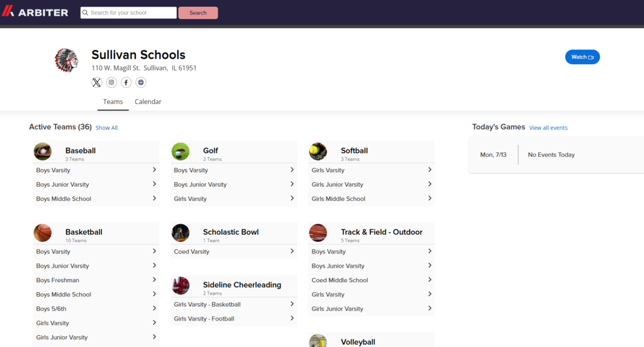Click the Scholastic Bowl heading
The image size is (644, 347).
click(x=231, y=232)
